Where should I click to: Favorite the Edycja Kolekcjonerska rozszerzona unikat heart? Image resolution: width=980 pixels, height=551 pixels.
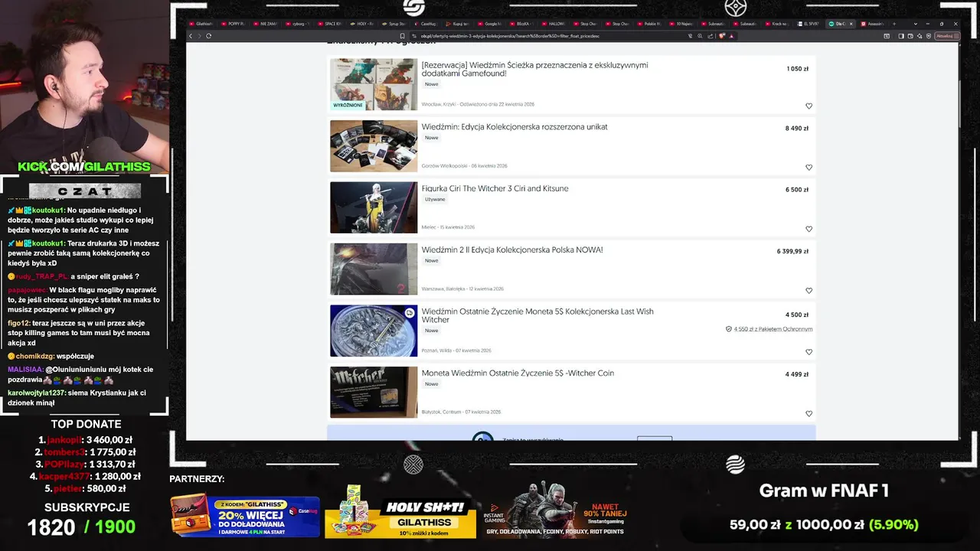coord(808,168)
